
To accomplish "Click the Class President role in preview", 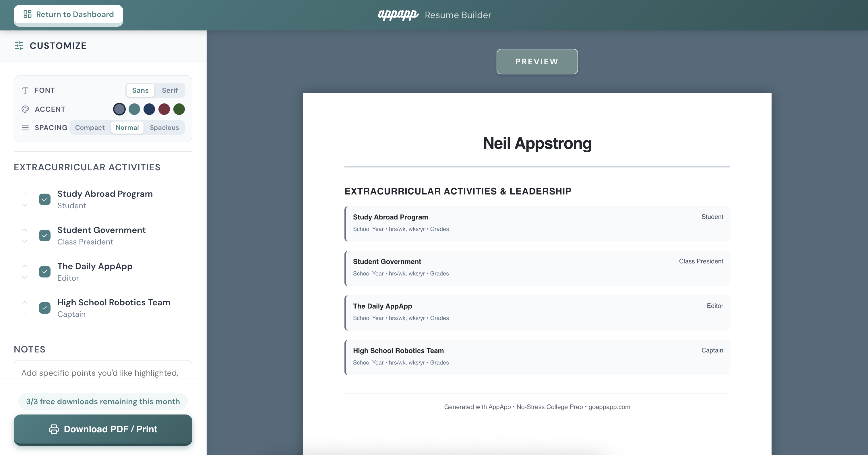I will point(701,261).
